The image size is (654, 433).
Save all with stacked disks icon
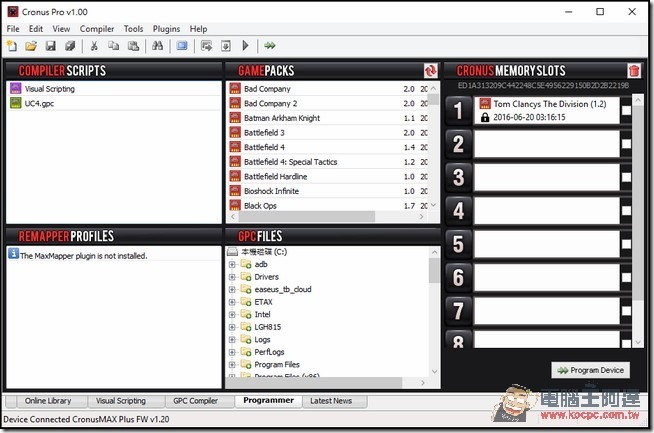pyautogui.click(x=70, y=45)
